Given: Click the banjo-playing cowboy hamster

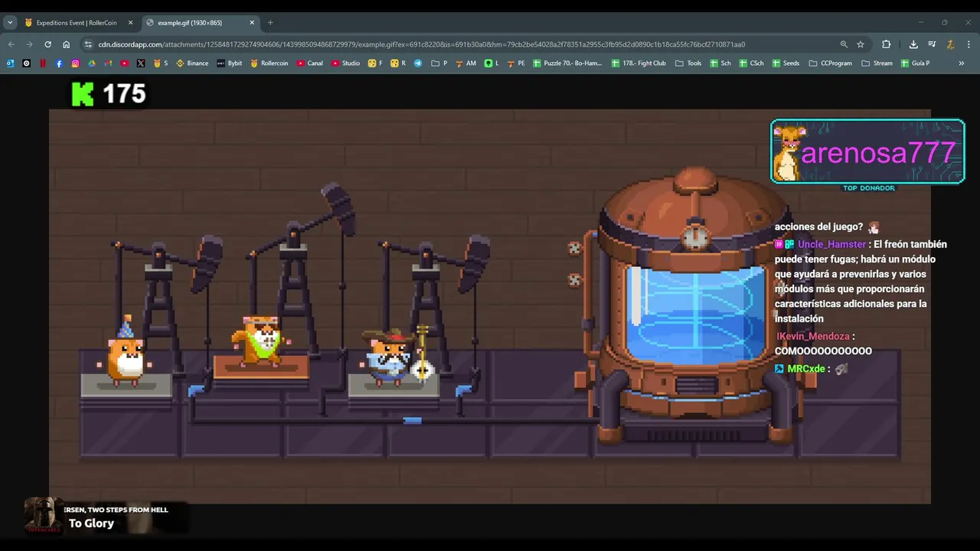Looking at the screenshot, I should [398, 355].
